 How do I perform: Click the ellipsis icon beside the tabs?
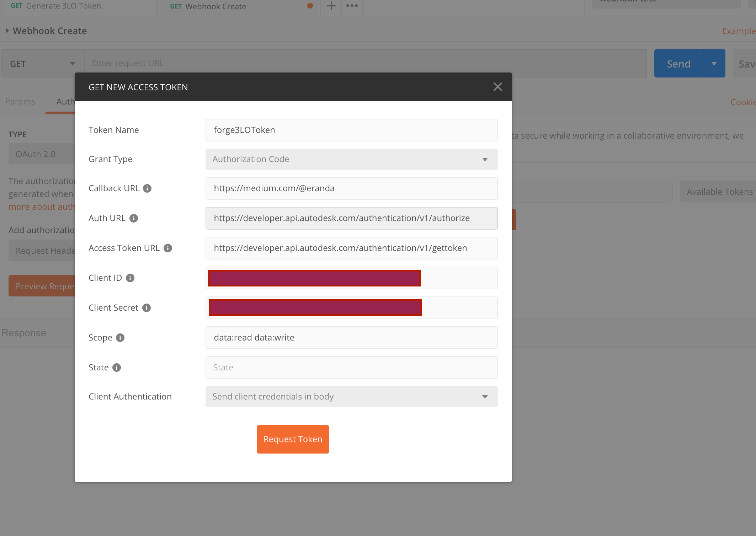coord(352,6)
